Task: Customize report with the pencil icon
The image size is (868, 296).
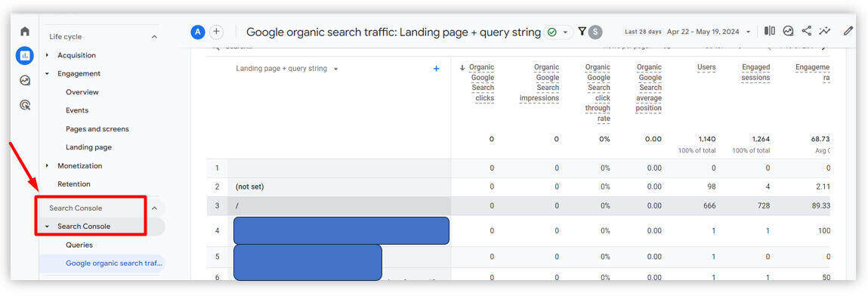Action: tap(848, 31)
